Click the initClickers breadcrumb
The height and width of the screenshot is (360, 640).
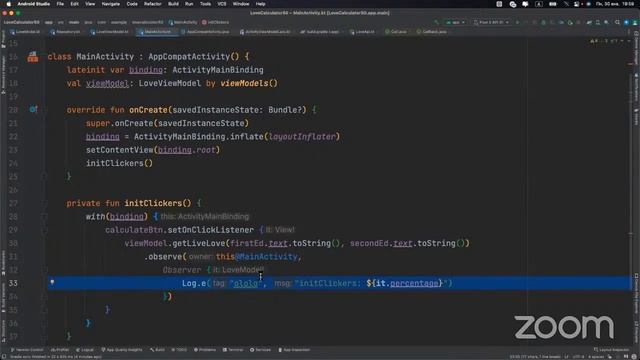click(216, 22)
